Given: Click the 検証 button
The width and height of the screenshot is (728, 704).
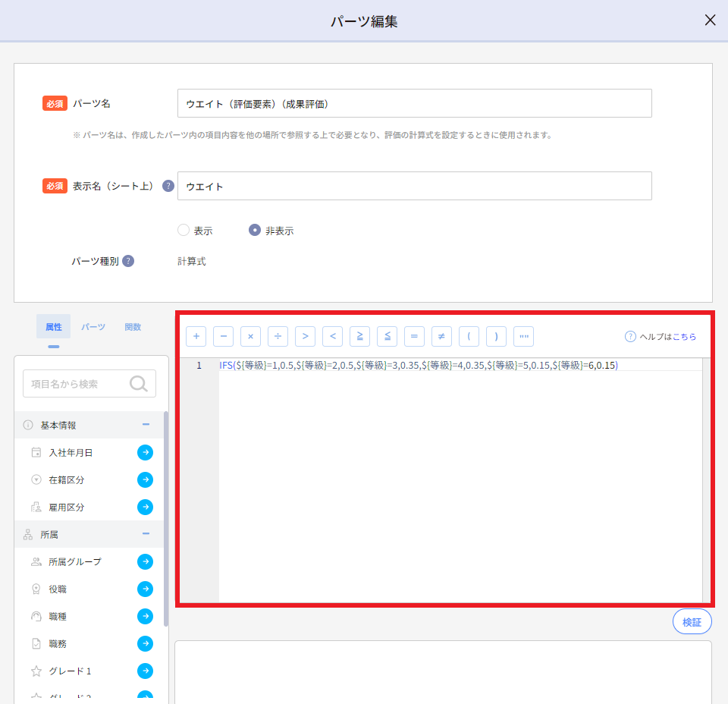Looking at the screenshot, I should (x=692, y=621).
